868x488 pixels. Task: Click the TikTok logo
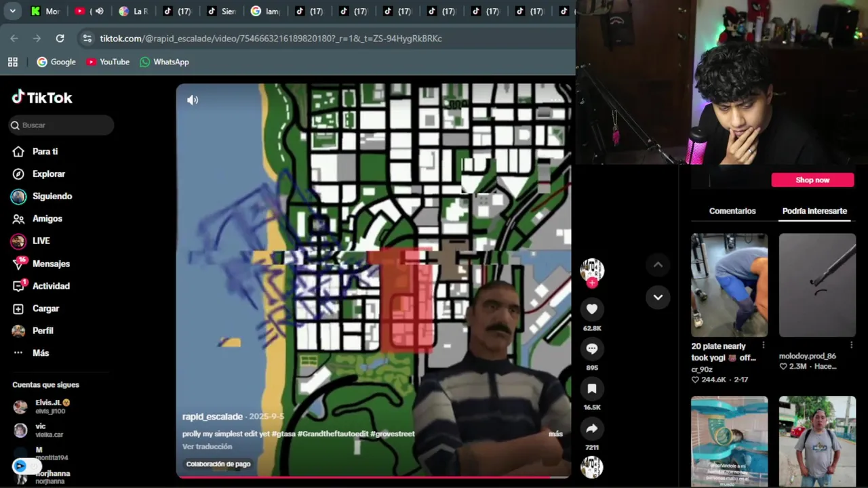42,98
